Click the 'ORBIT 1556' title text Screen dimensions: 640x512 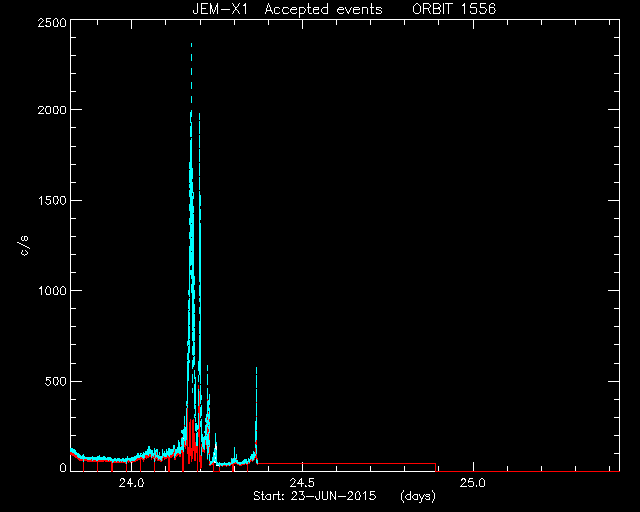pyautogui.click(x=454, y=9)
